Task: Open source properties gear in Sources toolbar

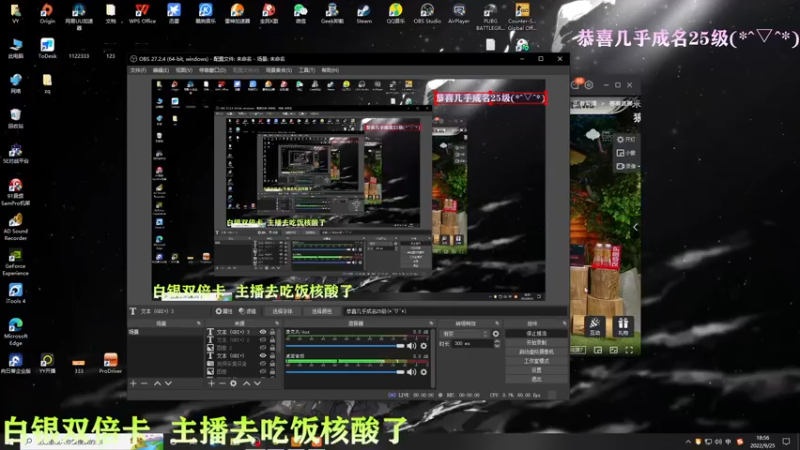Action: click(x=233, y=383)
